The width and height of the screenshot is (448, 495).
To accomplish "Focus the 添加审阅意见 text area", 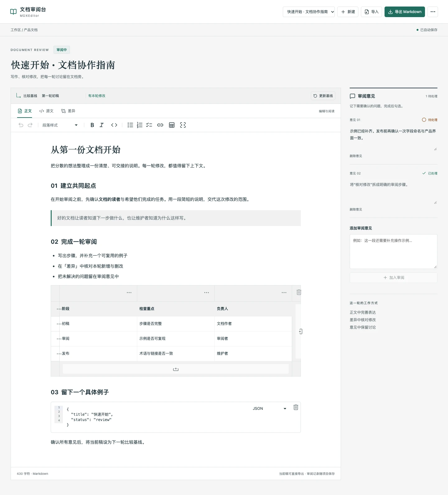I will click(394, 252).
